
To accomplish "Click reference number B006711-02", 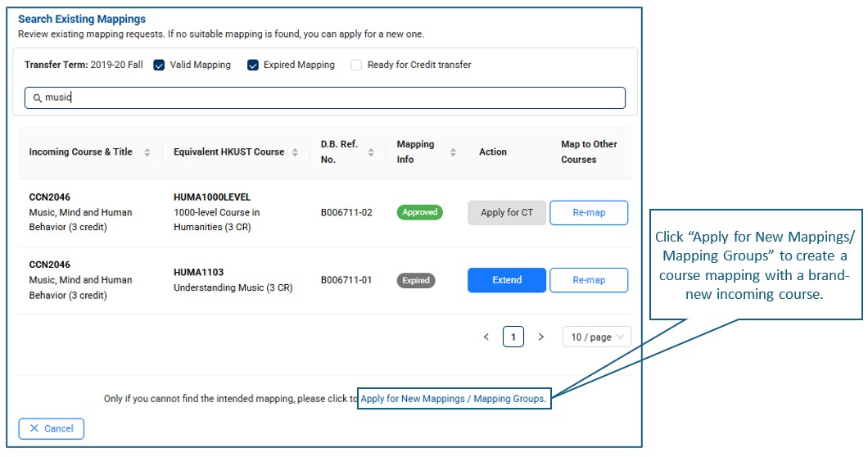I will (346, 213).
